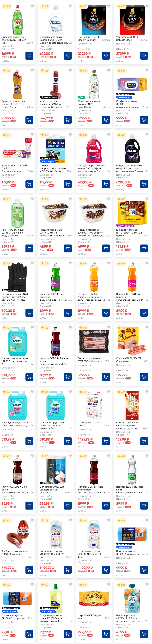Add ФРУТОНЯНЯ fruit puree to cart
This screenshot has height=644, width=152.
144,634
